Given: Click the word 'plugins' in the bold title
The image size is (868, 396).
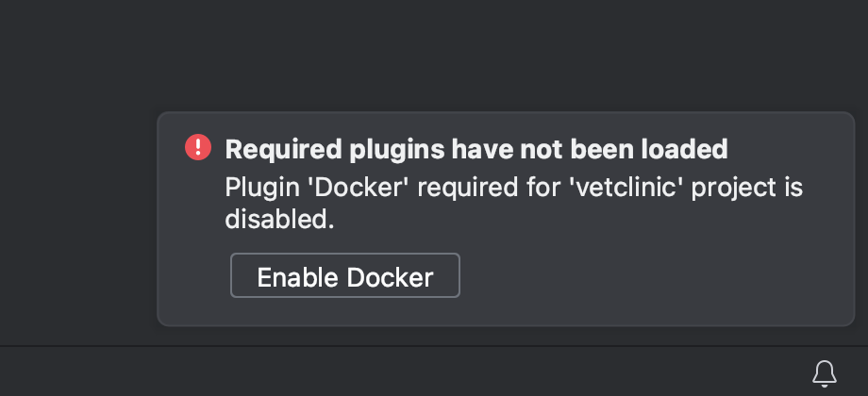Looking at the screenshot, I should [x=396, y=149].
